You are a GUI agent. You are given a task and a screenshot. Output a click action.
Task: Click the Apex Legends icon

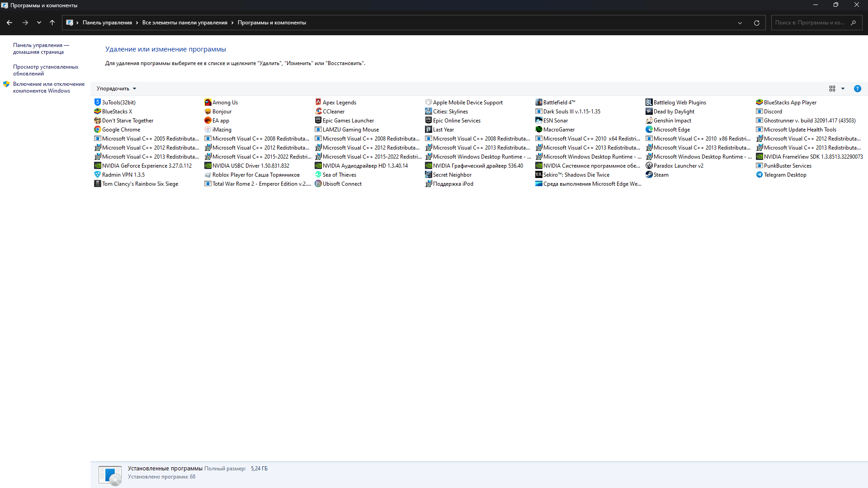[318, 102]
